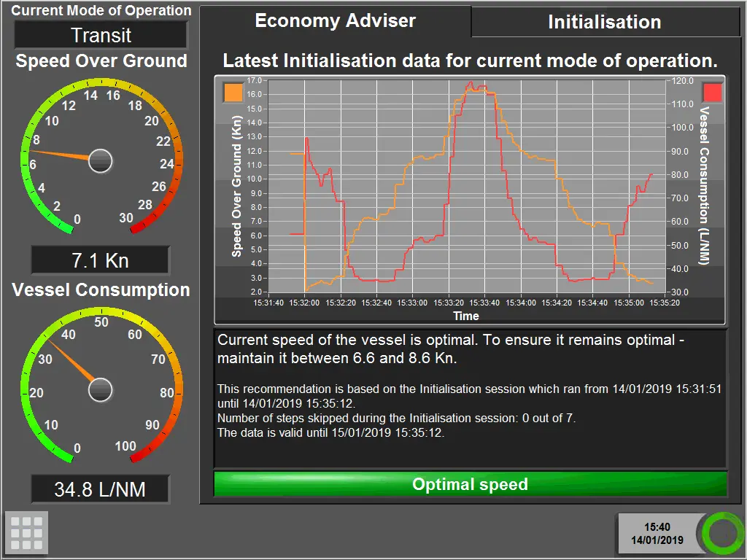Click the Speed Over Ground gauge hub
This screenshot has width=747, height=560.
click(101, 161)
